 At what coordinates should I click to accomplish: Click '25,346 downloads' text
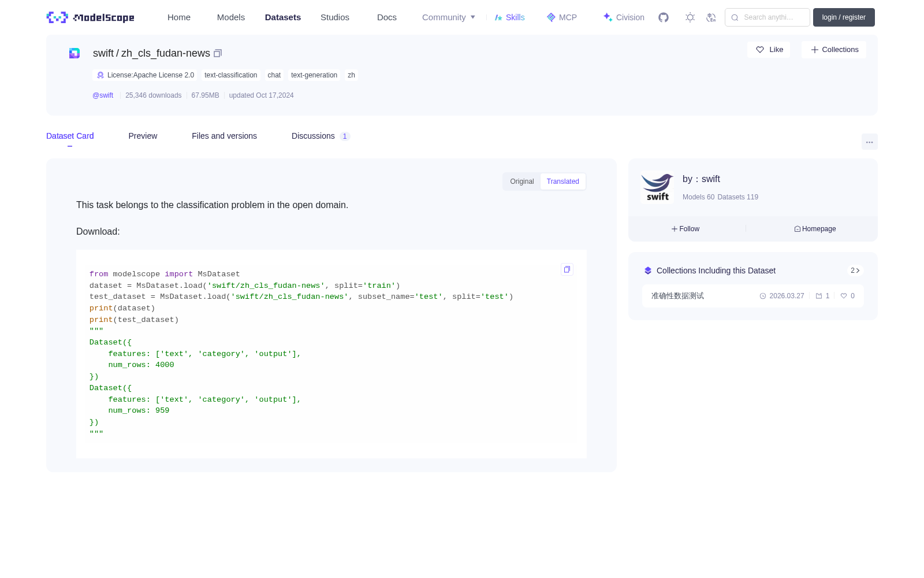click(x=154, y=95)
